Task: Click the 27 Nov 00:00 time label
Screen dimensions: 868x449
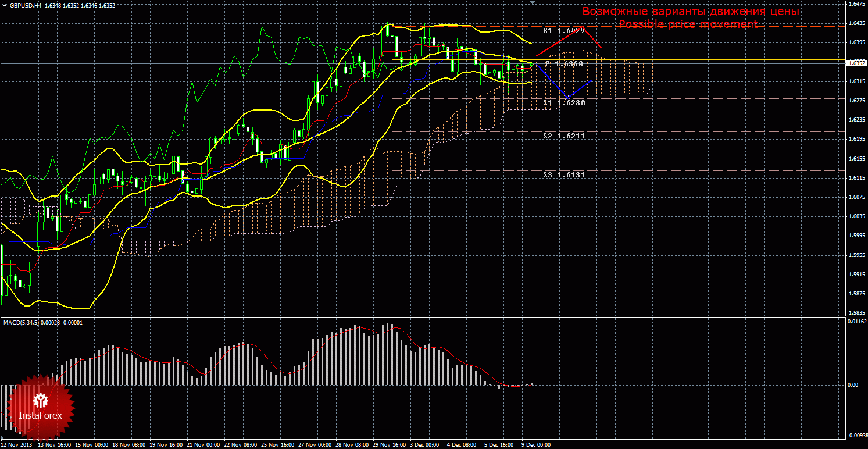Action: point(315,445)
